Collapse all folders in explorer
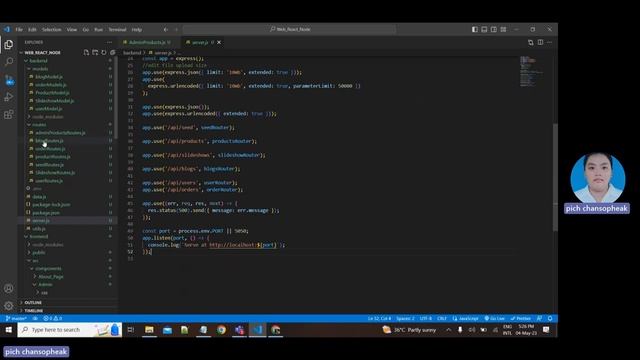 click(x=112, y=53)
